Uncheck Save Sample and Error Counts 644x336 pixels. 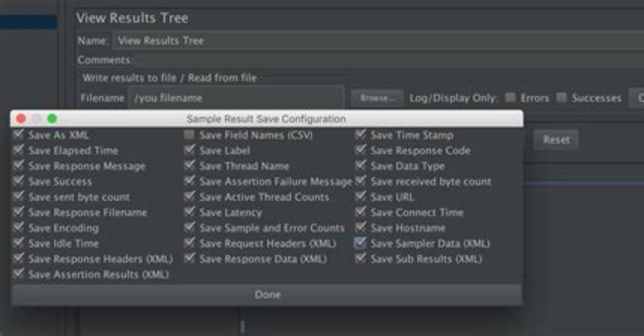189,228
